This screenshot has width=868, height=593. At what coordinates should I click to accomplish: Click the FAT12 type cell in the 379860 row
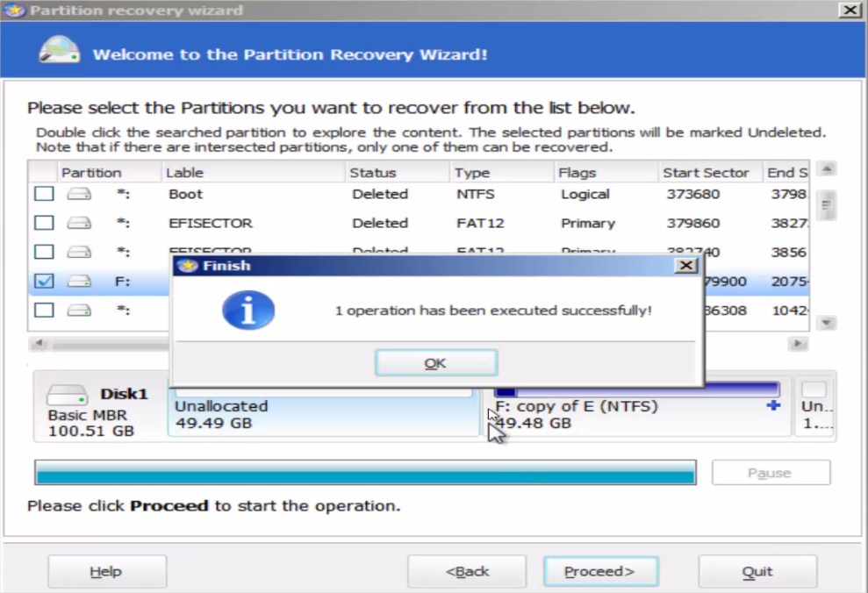[x=480, y=223]
